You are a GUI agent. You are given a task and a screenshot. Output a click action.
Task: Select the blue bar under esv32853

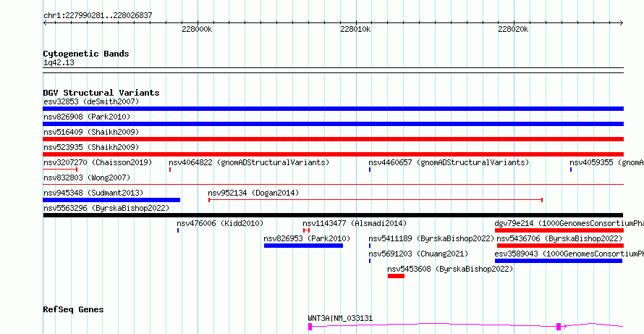pyautogui.click(x=333, y=109)
